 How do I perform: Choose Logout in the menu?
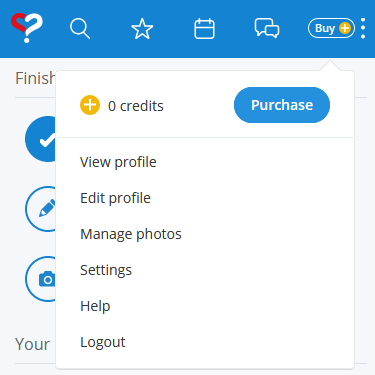coord(103,342)
